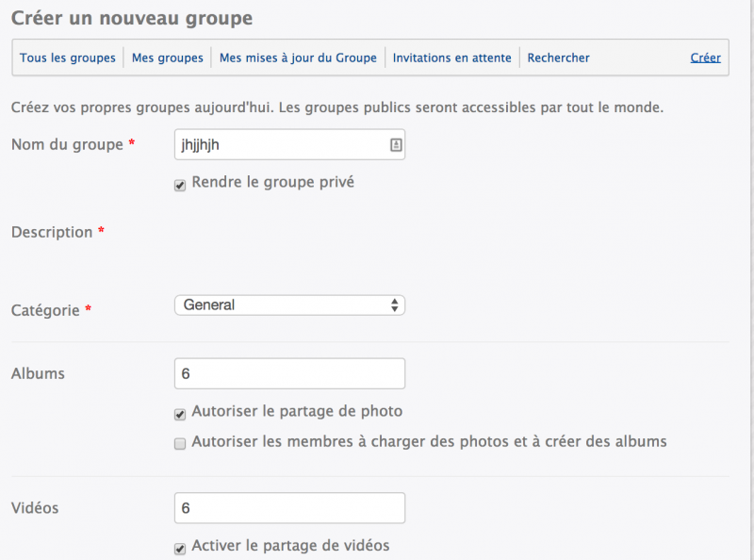Click the Autoriser le partage de photo label
This screenshot has width=754, height=560.
[297, 411]
